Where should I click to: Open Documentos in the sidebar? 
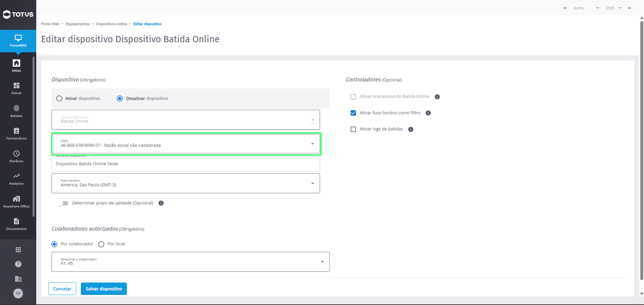[16, 224]
